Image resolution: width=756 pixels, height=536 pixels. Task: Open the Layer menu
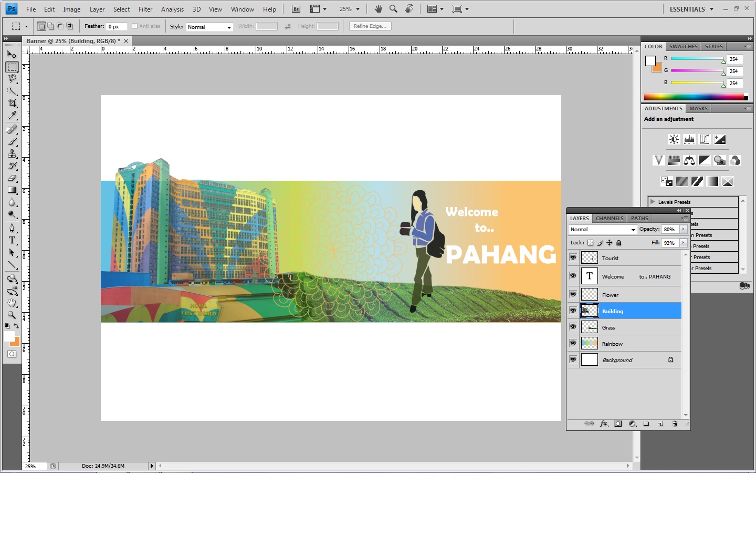[97, 9]
